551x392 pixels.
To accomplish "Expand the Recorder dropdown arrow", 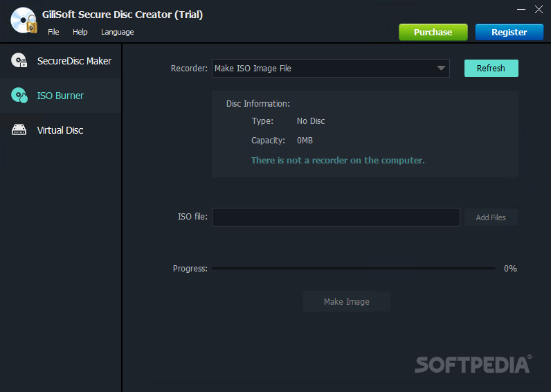I will tap(441, 68).
